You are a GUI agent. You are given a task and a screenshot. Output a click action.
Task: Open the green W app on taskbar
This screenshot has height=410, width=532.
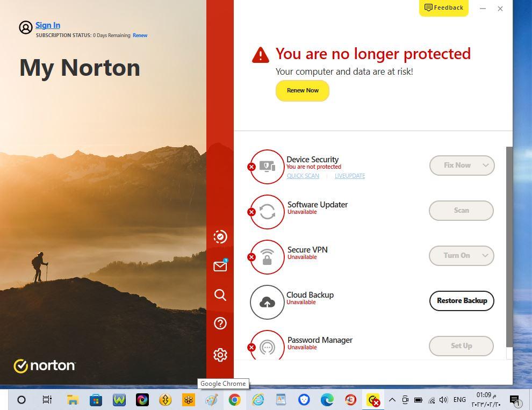pos(119,400)
